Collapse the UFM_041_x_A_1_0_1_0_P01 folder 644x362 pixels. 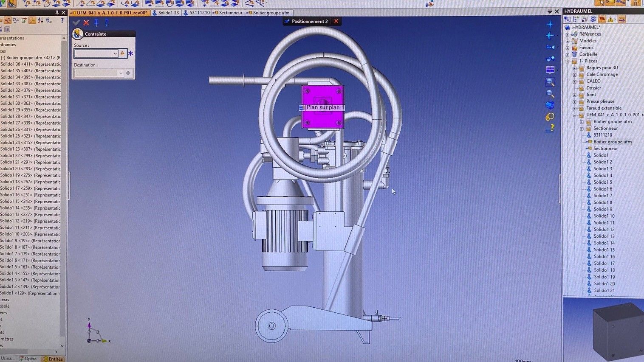(x=575, y=115)
